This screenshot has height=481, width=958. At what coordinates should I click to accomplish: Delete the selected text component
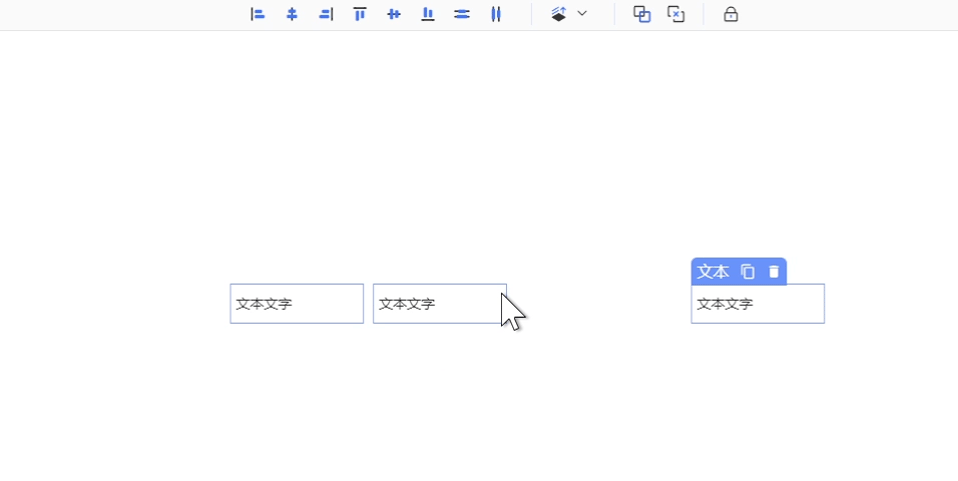pos(774,272)
